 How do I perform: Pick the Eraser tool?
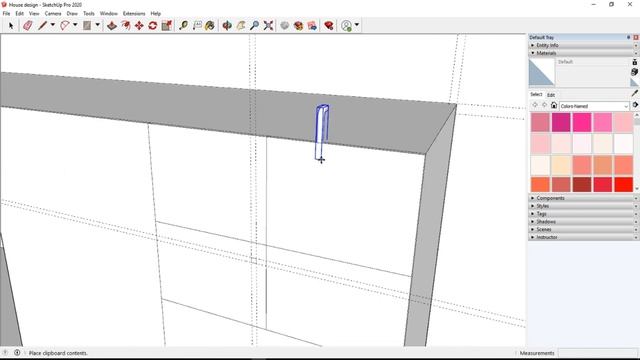pyautogui.click(x=27, y=25)
